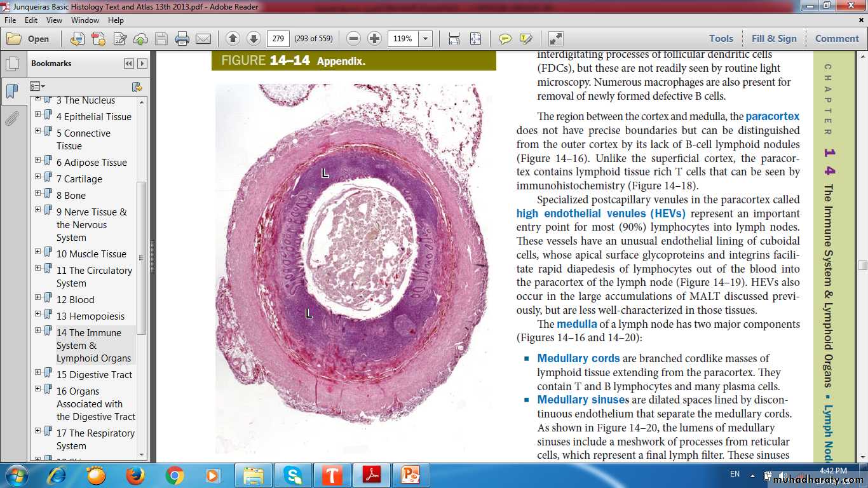868x488 pixels.
Task: Click the Send by email envelope icon
Action: (203, 39)
